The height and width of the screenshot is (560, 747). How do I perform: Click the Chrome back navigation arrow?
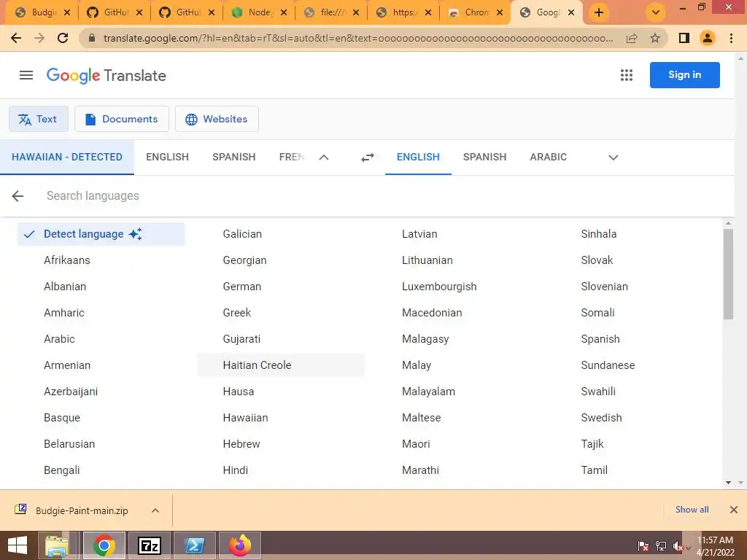coord(16,38)
